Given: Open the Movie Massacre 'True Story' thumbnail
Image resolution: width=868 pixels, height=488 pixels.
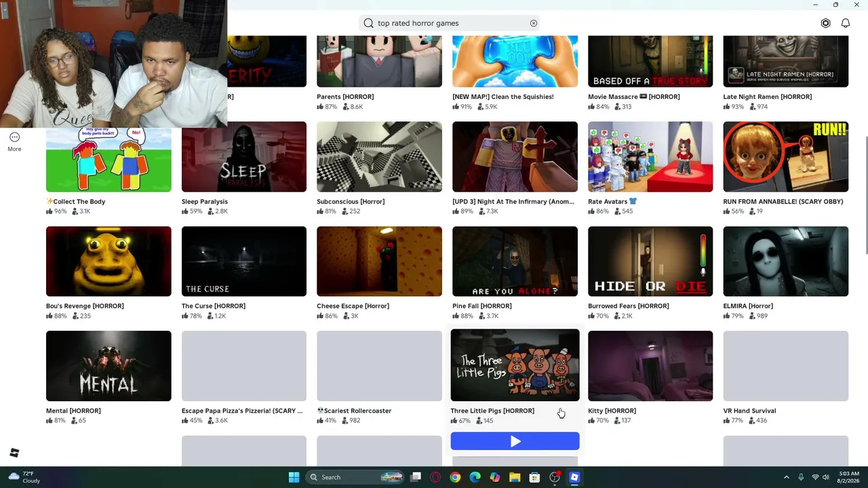Looking at the screenshot, I should [x=650, y=62].
